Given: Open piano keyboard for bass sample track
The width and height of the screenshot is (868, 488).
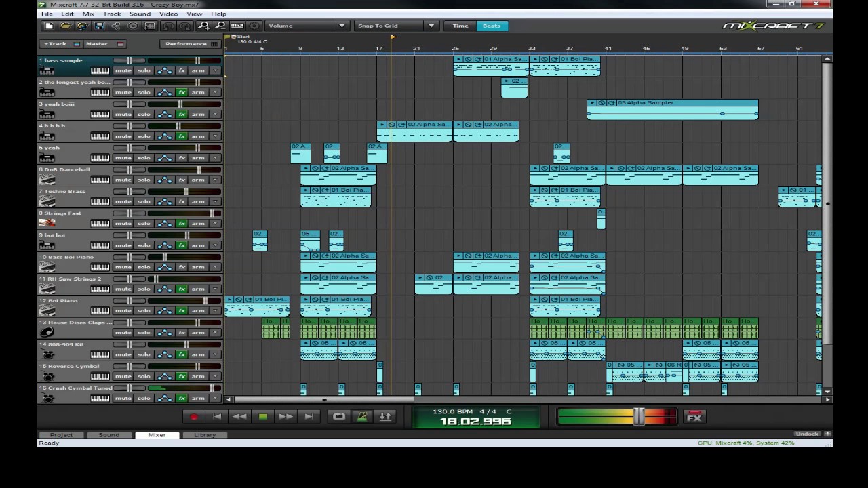Looking at the screenshot, I should click(100, 70).
